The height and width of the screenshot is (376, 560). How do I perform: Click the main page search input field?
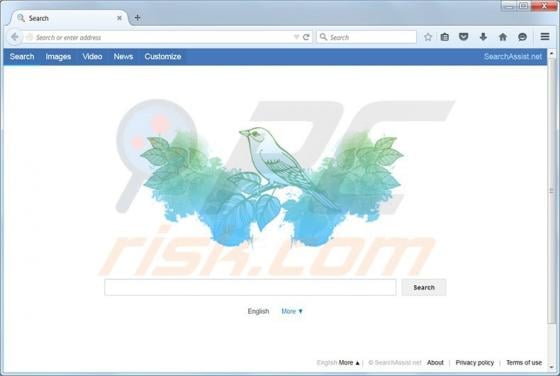[250, 287]
